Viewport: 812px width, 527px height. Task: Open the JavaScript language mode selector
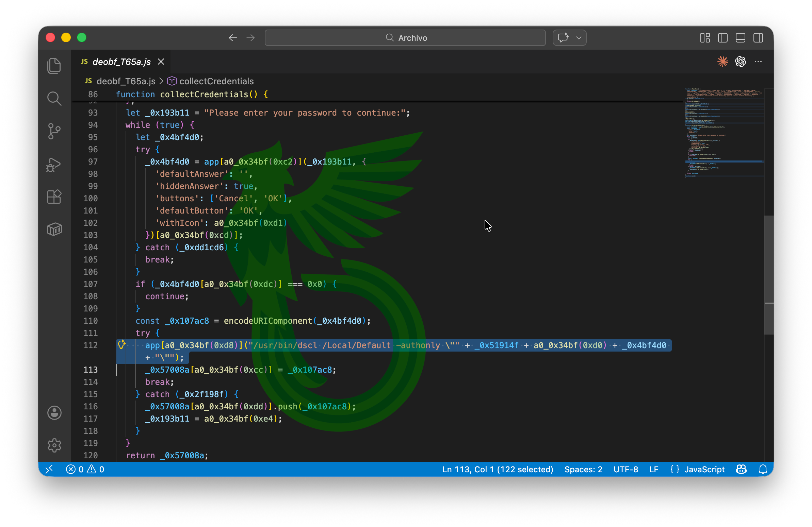pos(704,470)
